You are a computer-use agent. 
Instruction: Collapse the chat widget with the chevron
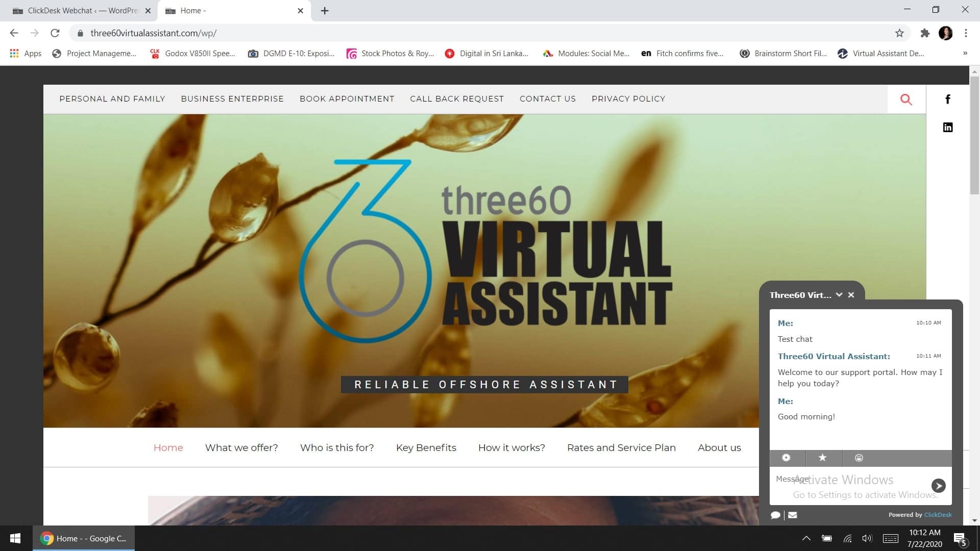[839, 295]
